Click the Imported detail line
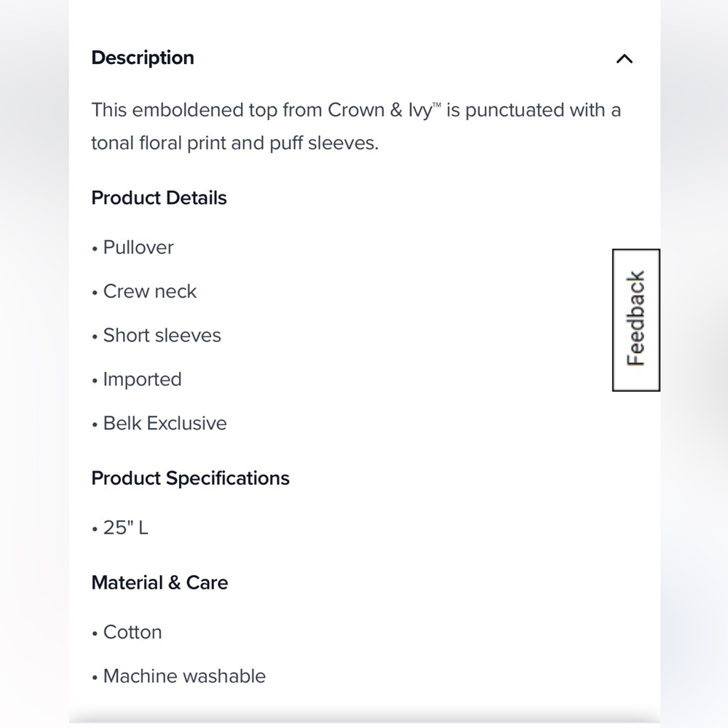 [142, 379]
